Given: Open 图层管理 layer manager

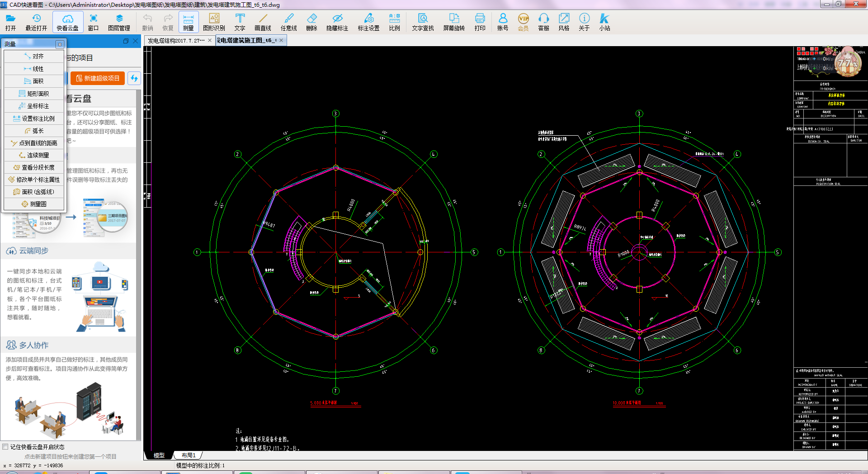Looking at the screenshot, I should click(x=119, y=22).
